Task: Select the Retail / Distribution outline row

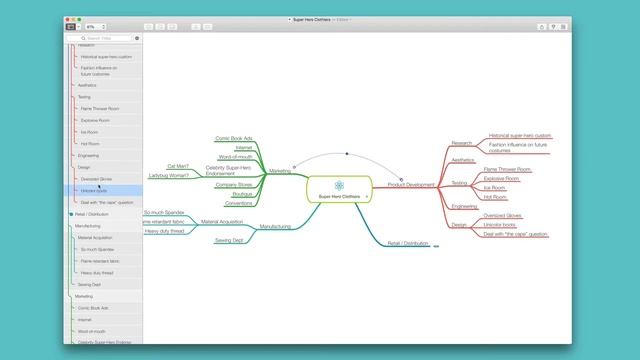Action: point(104,214)
